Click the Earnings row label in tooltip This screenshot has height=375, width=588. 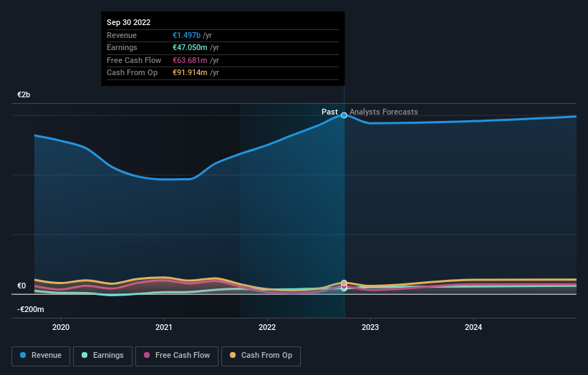(x=122, y=47)
